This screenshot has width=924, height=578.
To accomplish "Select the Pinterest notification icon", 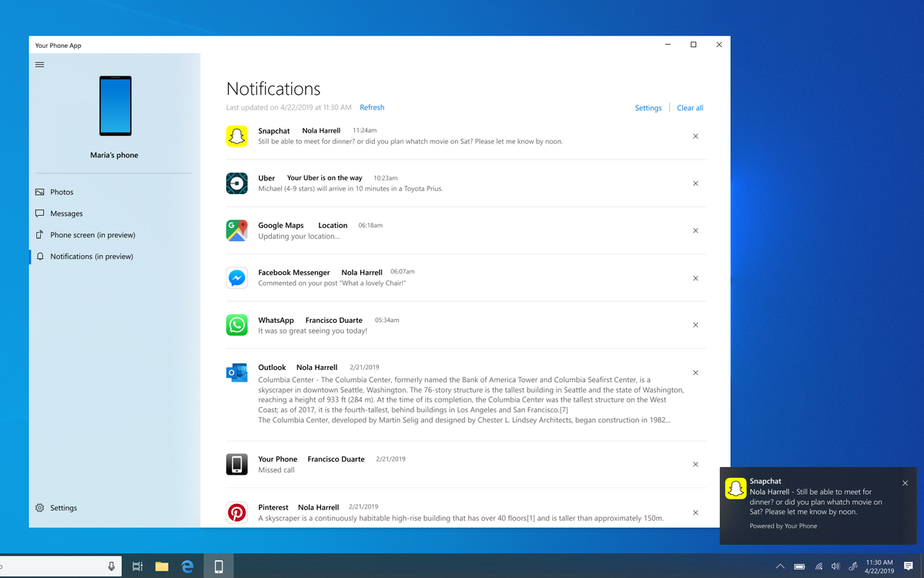I will (x=236, y=512).
